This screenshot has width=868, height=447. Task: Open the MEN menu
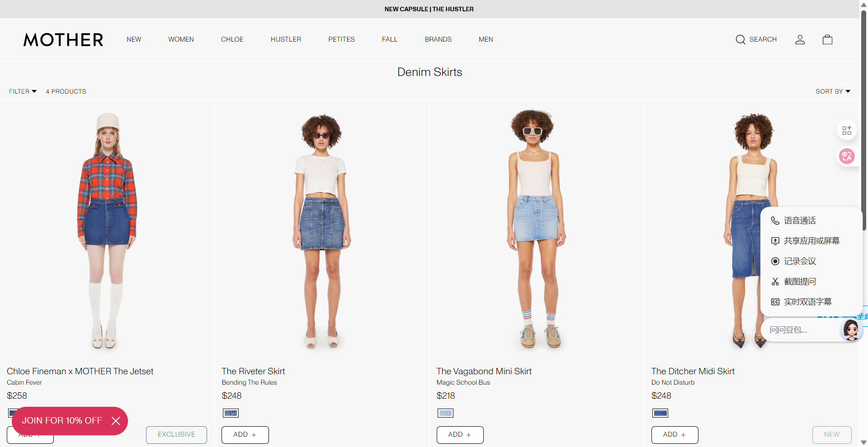pos(486,39)
